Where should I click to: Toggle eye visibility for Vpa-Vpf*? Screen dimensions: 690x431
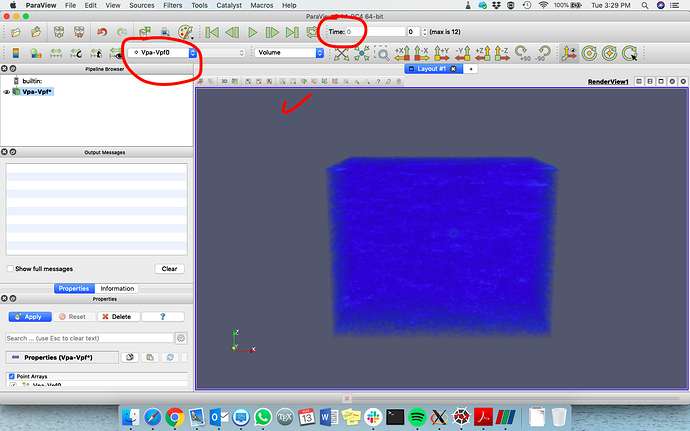(x=6, y=92)
